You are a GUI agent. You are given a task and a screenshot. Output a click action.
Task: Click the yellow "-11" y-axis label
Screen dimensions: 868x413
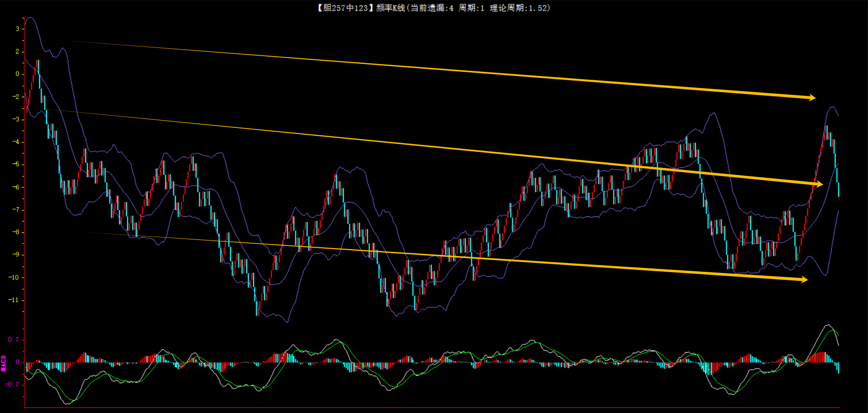tap(14, 300)
